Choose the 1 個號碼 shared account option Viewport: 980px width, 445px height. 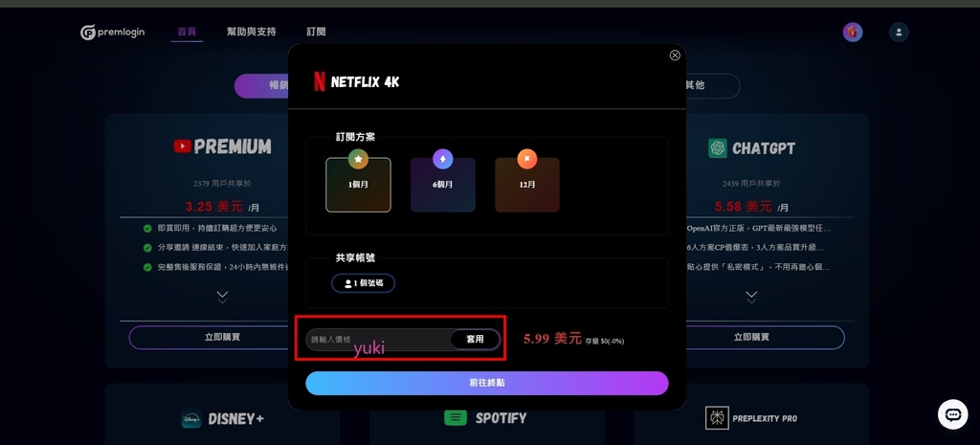[363, 283]
